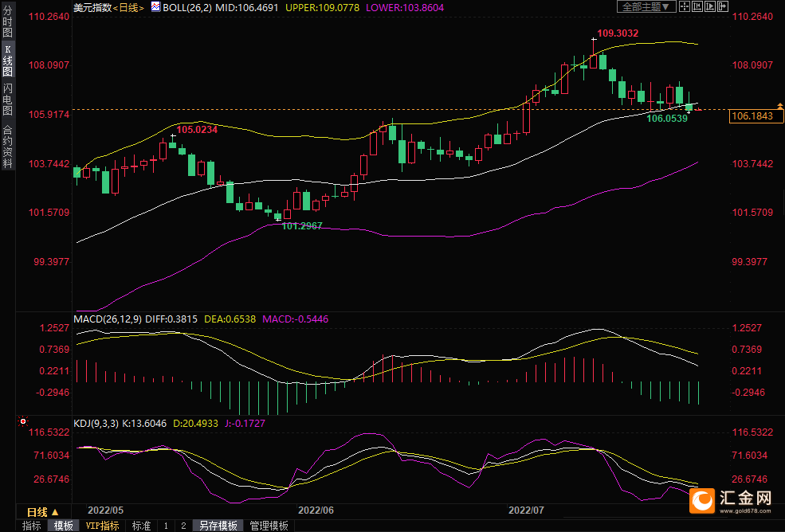Image resolution: width=785 pixels, height=532 pixels.
Task: Click the 2022/06 date axis label
Action: 316,510
